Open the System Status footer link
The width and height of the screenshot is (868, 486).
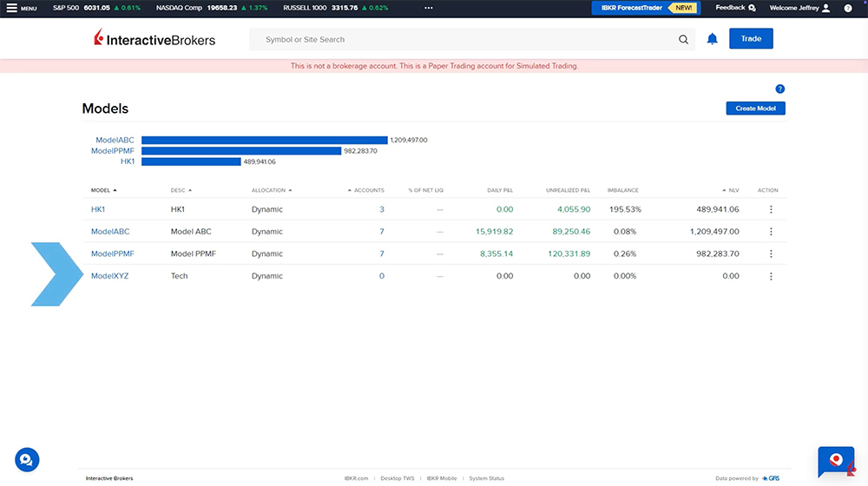point(487,478)
